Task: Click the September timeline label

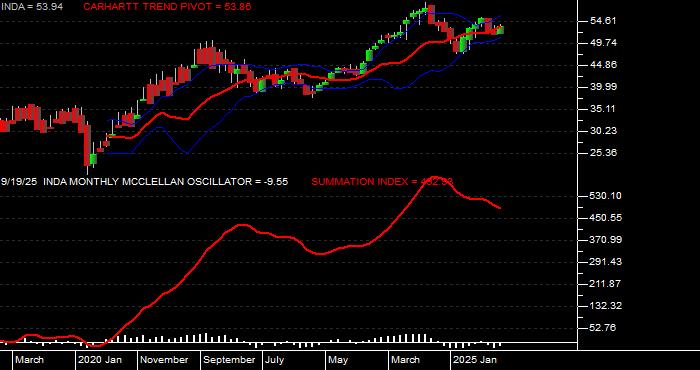Action: pos(229,360)
